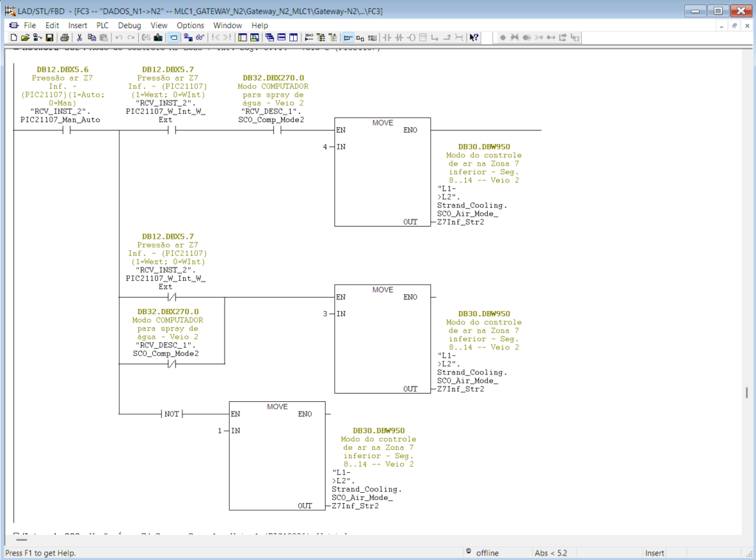Image resolution: width=756 pixels, height=560 pixels.
Task: Copy selection using Copy icon
Action: [92, 38]
